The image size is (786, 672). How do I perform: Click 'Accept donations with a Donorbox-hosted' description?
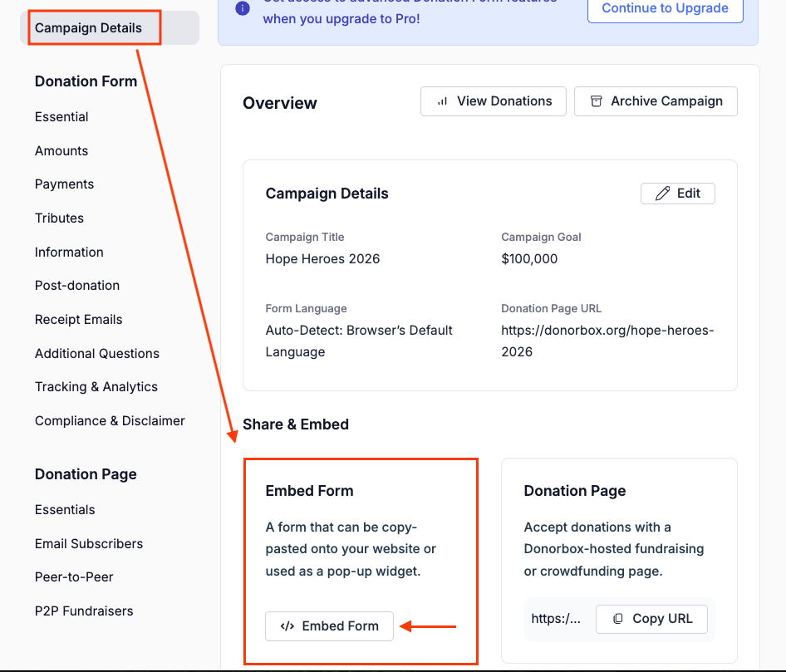click(x=614, y=549)
